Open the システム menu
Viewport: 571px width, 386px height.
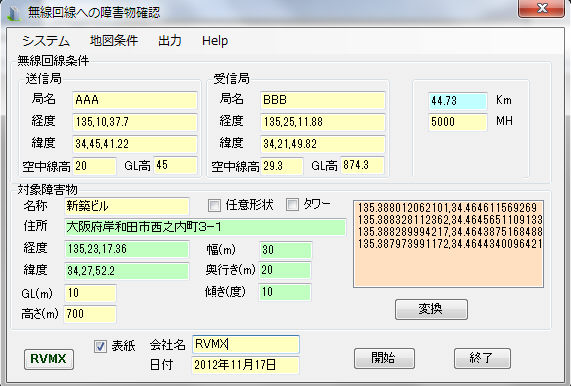pos(46,40)
